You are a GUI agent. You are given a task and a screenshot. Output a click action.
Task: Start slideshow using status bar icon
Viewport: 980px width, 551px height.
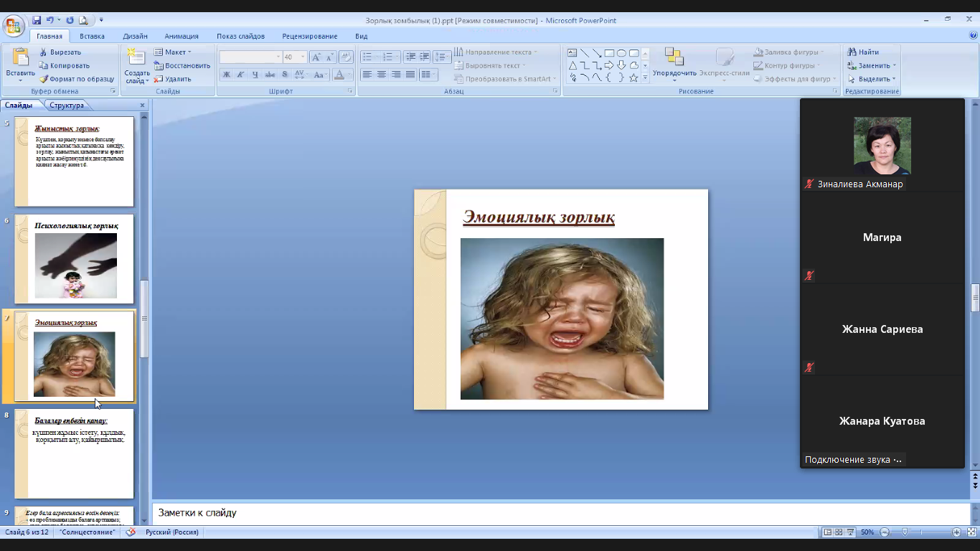pos(850,532)
